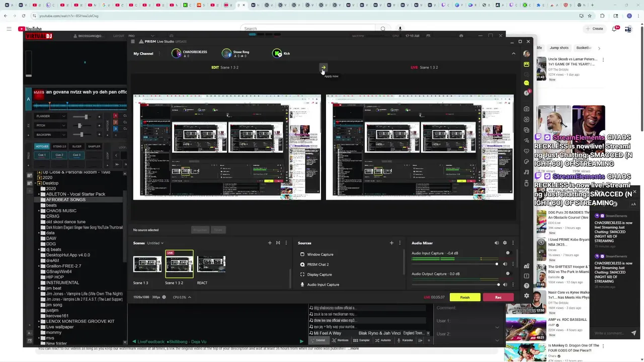Activate VirtualDJ Cue 1 hotcue pad
The image size is (644, 362).
click(x=42, y=155)
